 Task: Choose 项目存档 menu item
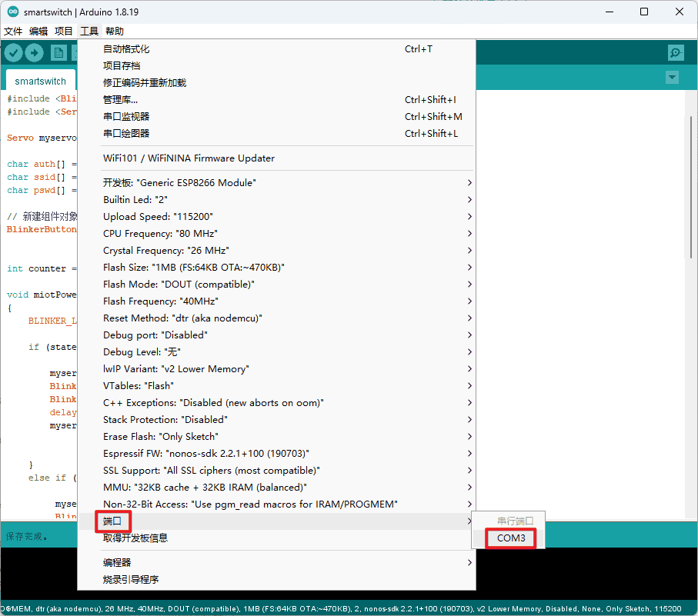[x=276, y=66]
